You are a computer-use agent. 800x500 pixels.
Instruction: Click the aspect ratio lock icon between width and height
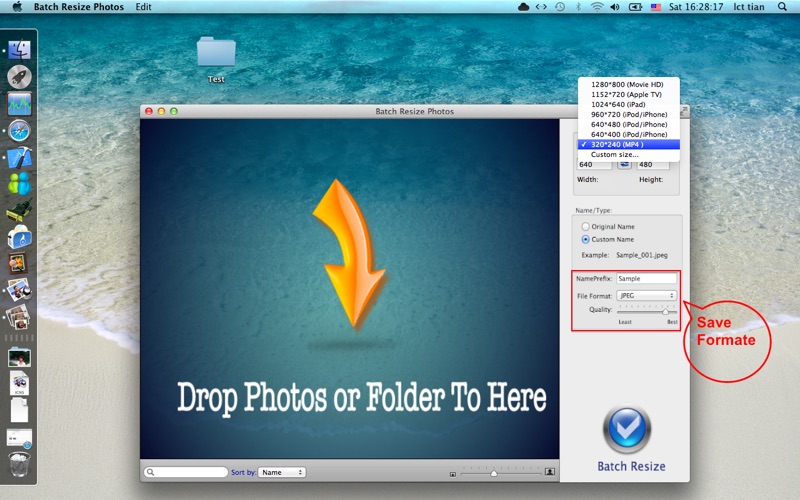[624, 164]
